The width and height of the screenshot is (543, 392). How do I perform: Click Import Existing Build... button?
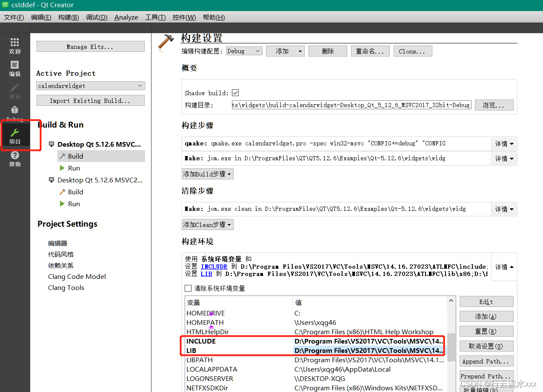point(91,101)
